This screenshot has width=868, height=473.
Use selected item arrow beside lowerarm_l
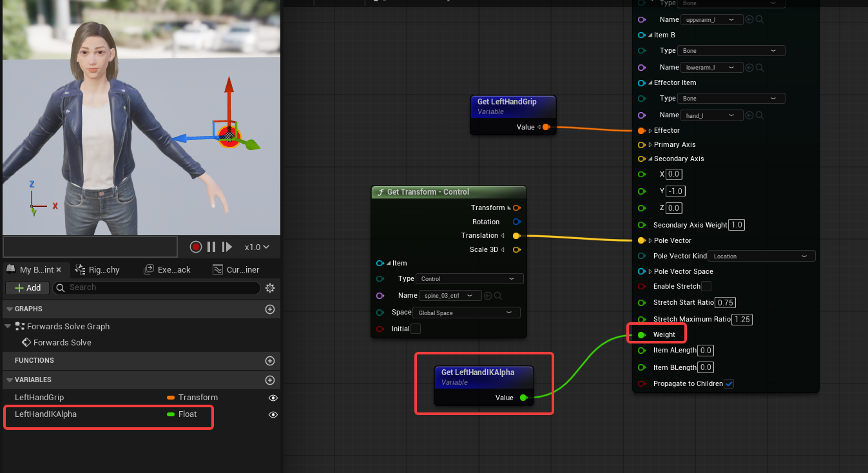coord(749,68)
